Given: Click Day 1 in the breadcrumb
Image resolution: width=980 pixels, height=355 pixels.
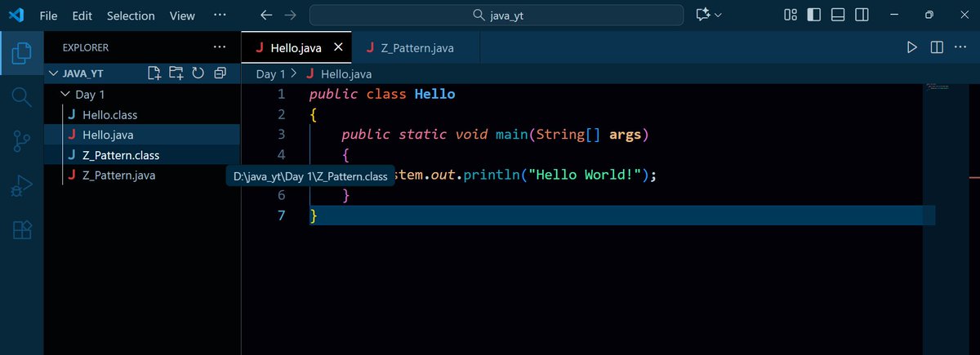Looking at the screenshot, I should [x=271, y=73].
